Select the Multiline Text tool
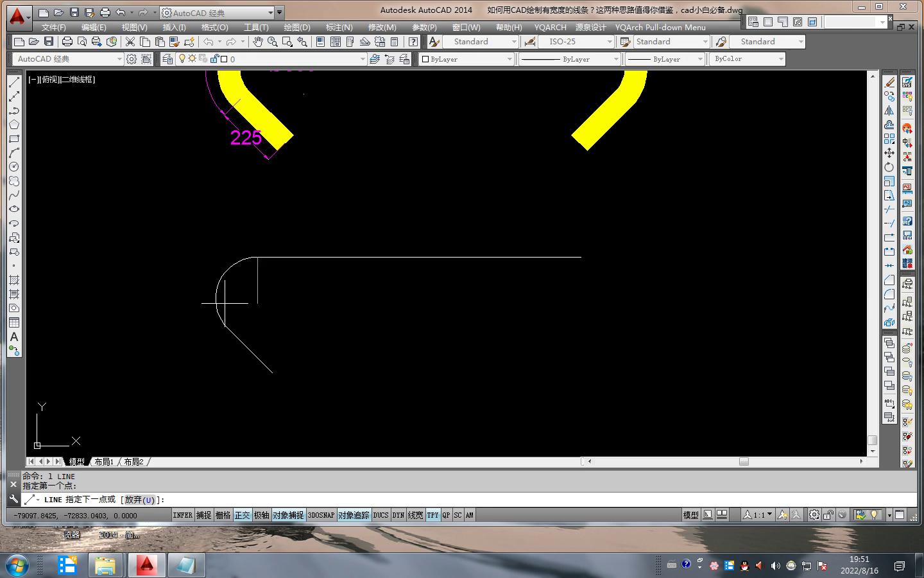The height and width of the screenshot is (578, 924). tap(14, 337)
